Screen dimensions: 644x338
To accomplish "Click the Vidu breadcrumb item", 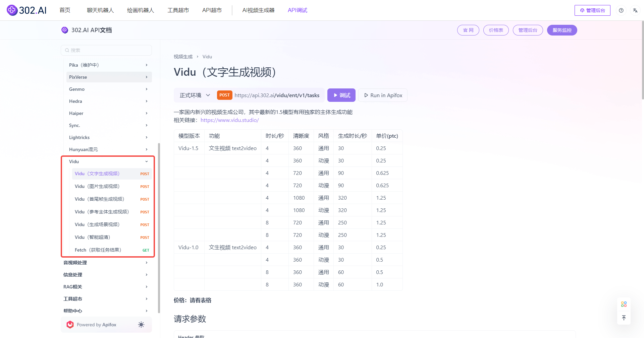I will tap(207, 57).
